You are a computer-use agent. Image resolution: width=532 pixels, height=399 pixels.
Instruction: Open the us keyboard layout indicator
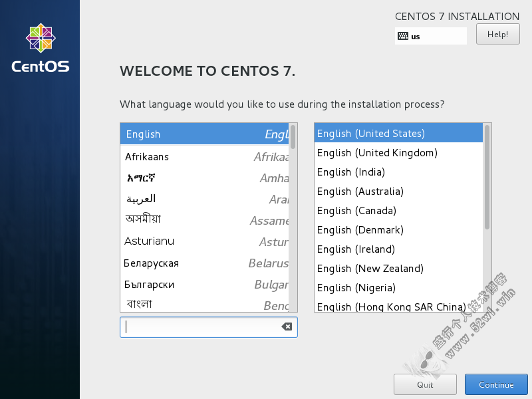click(430, 36)
